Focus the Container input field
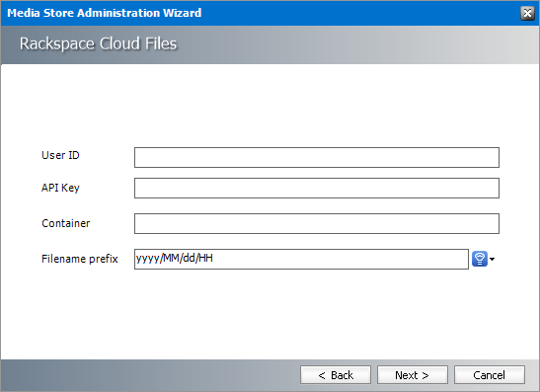Screen dimensions: 540x392 [x=317, y=223]
